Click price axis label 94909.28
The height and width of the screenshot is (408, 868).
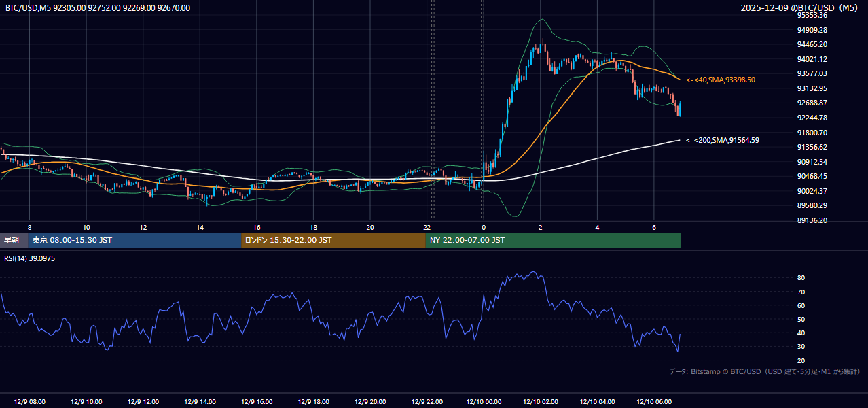point(812,30)
